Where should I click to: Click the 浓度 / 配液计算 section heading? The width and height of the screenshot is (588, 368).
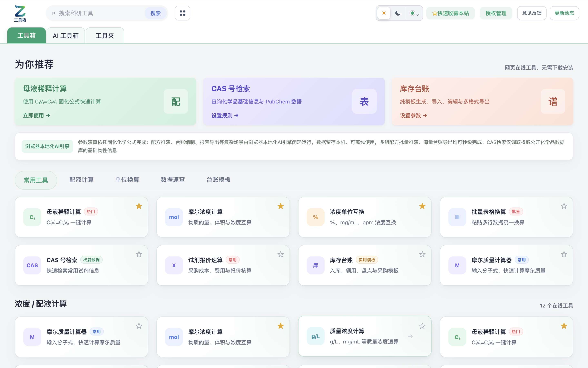pyautogui.click(x=41, y=304)
